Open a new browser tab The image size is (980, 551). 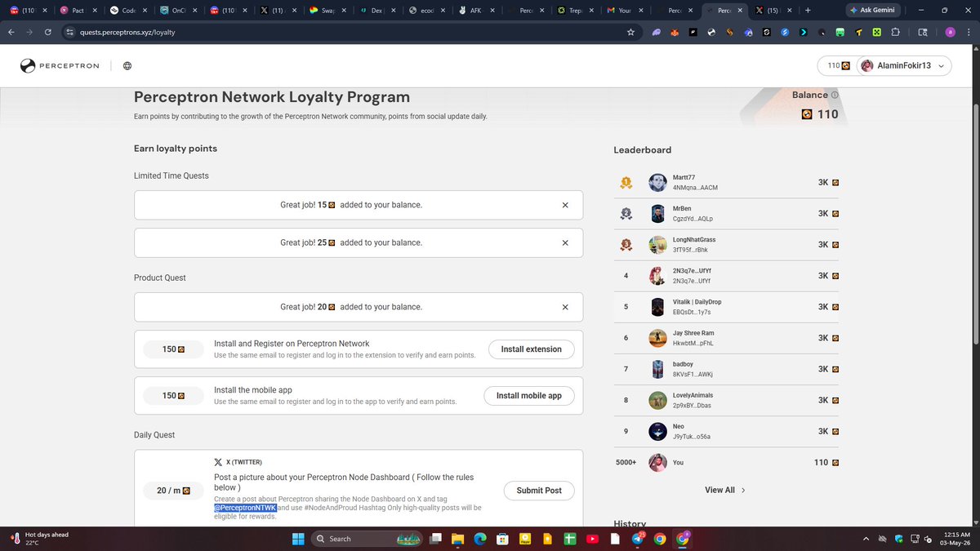point(808,10)
